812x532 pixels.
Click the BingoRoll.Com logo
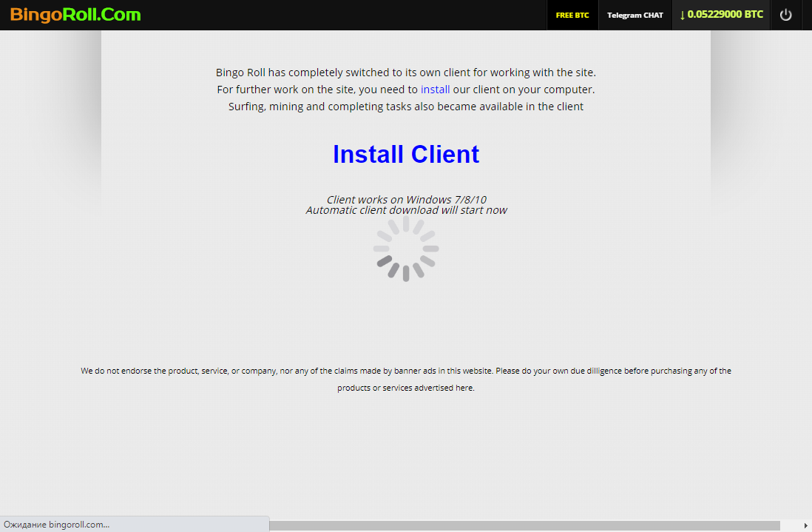tap(75, 15)
